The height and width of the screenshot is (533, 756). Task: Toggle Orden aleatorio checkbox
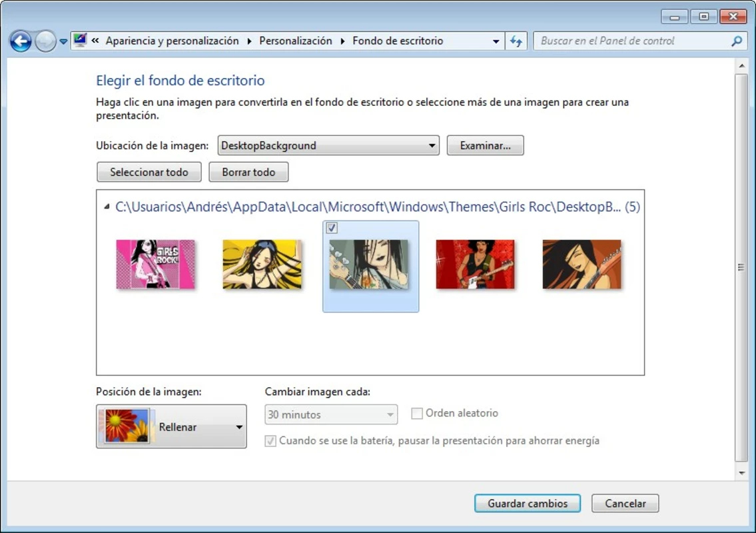tap(417, 413)
